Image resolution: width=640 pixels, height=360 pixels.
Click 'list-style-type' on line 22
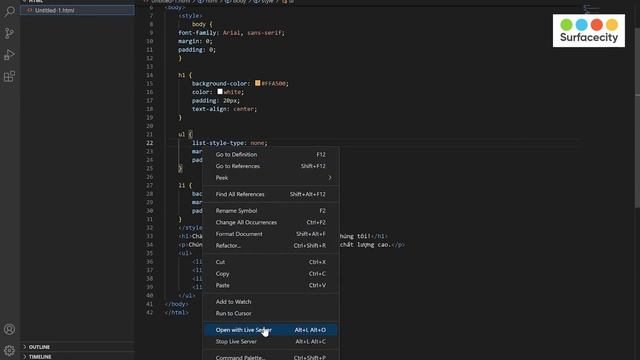point(219,143)
